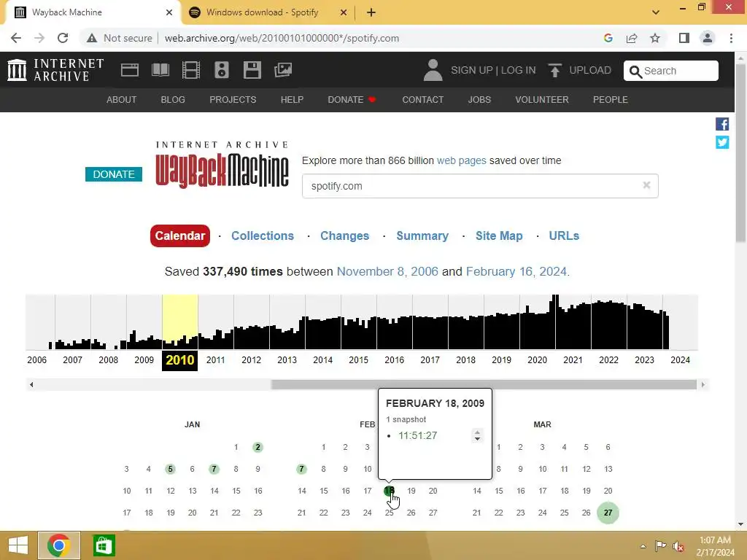Image resolution: width=747 pixels, height=560 pixels.
Task: Select year 2021 on the timeline
Action: point(573,360)
